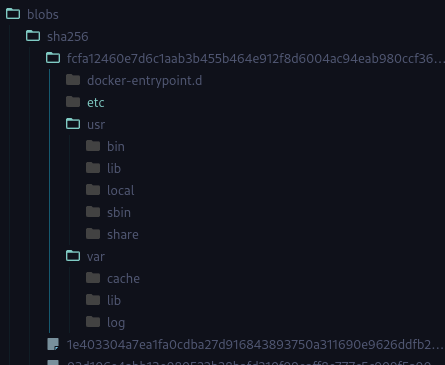The height and width of the screenshot is (365, 445).
Task: Open the sbin folder
Action: coord(119,213)
